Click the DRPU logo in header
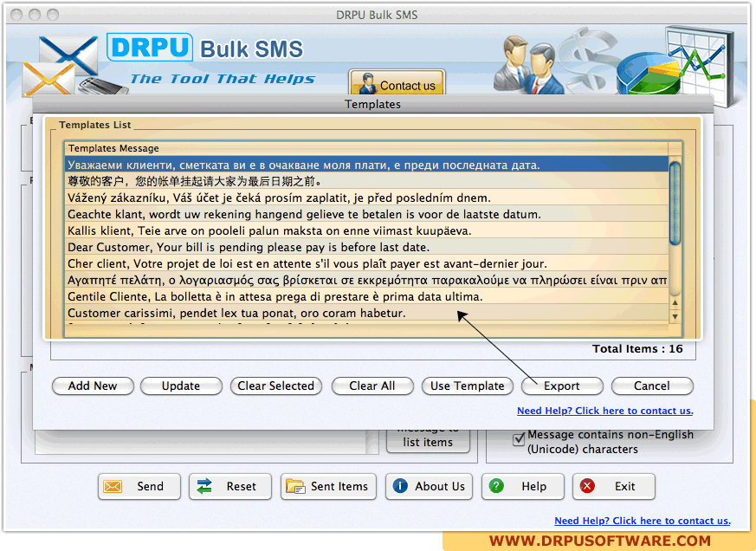The width and height of the screenshot is (756, 551). (150, 48)
